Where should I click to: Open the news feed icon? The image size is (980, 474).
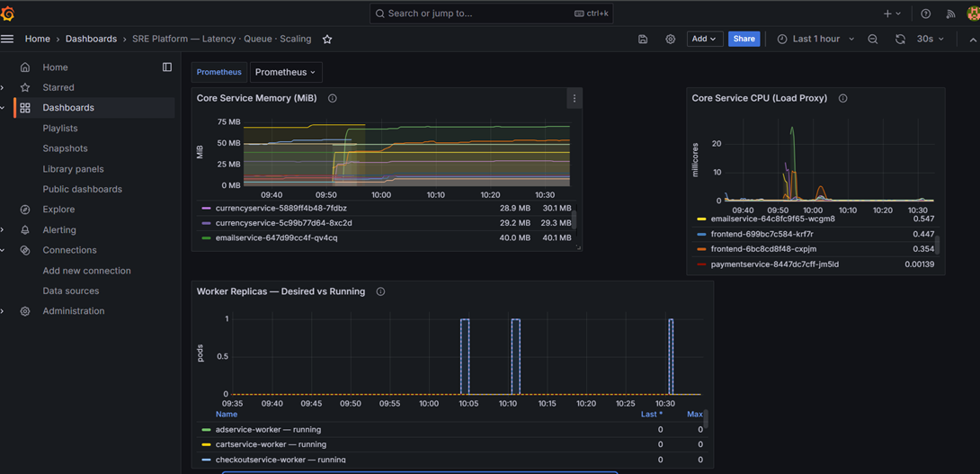[x=950, y=13]
